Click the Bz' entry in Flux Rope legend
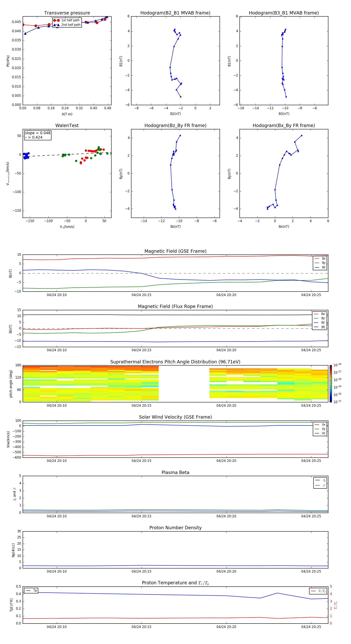Screen dimensions: 351x644 [320, 323]
